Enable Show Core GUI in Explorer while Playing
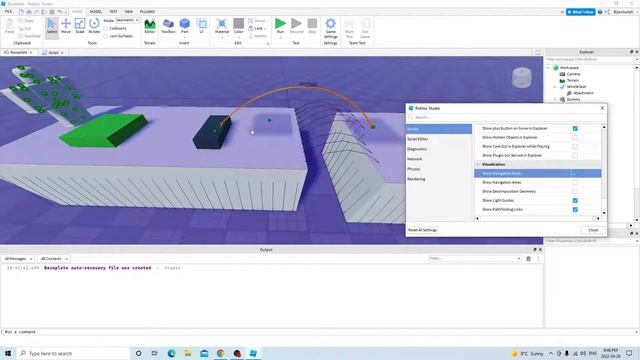The image size is (640, 360). point(575,147)
